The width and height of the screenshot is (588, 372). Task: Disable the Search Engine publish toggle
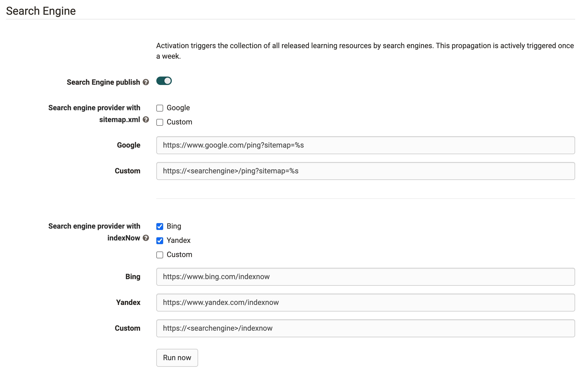coord(164,81)
